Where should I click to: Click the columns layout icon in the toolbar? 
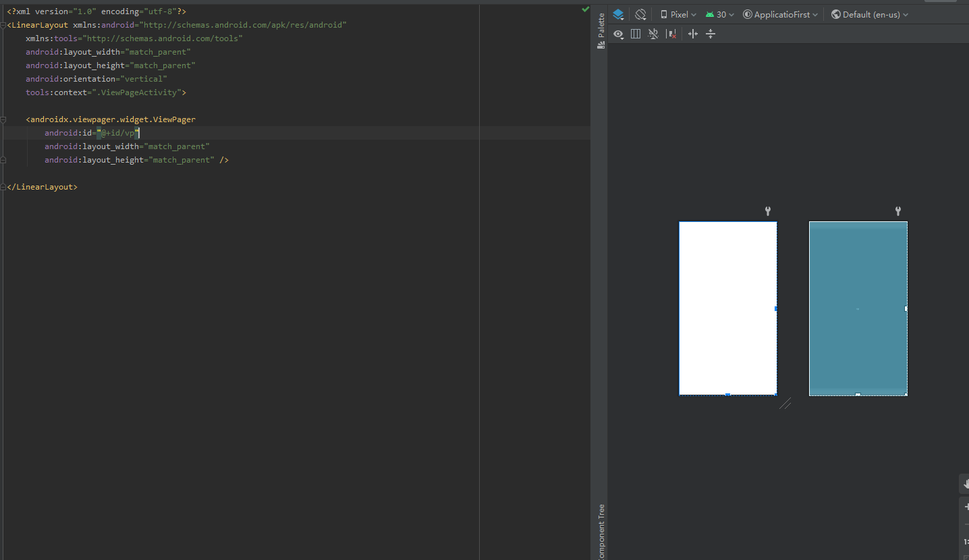pyautogui.click(x=636, y=34)
